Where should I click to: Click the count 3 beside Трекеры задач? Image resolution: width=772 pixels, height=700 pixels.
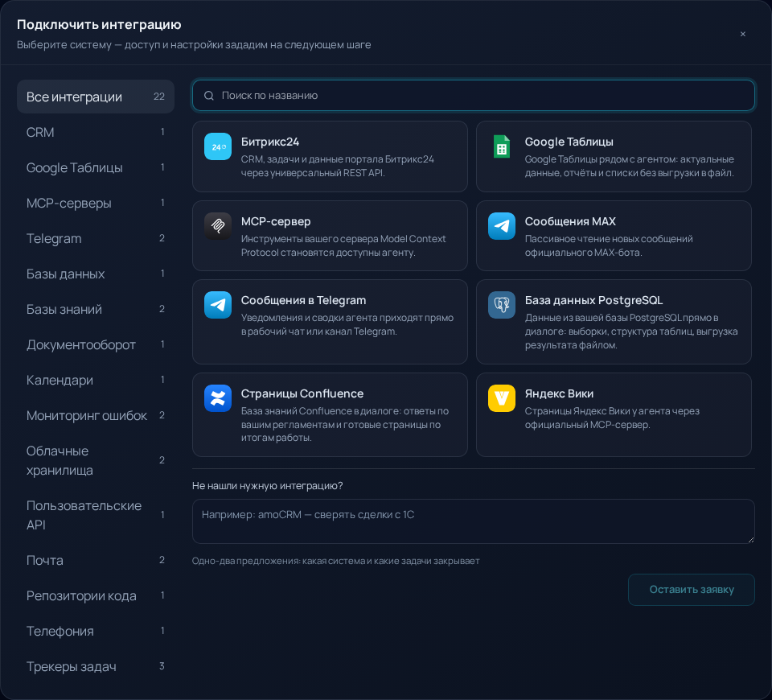[x=162, y=666]
